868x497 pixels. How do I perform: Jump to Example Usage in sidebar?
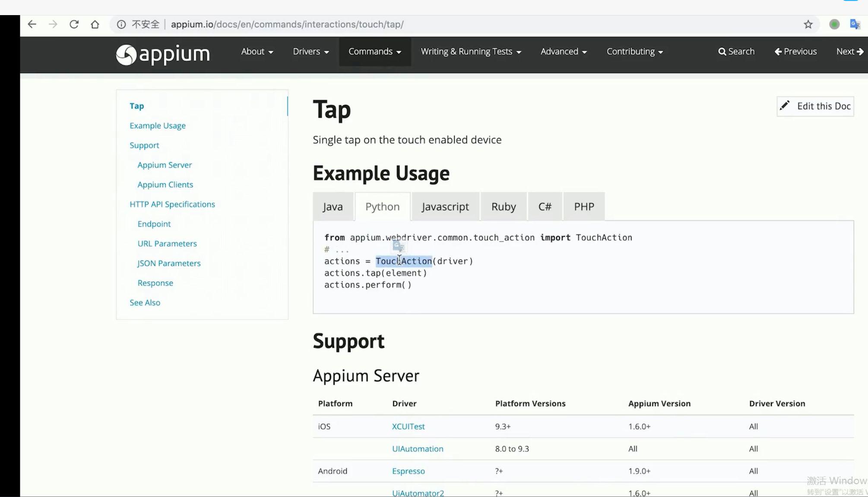pos(158,126)
